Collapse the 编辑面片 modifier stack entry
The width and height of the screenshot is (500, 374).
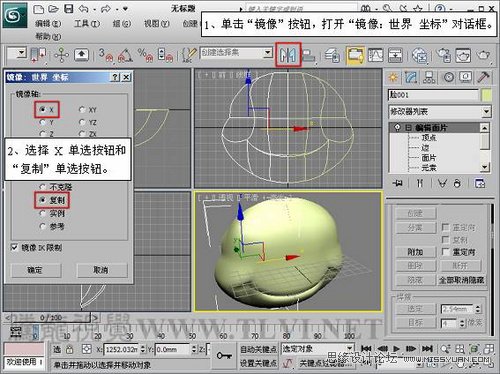[x=408, y=128]
